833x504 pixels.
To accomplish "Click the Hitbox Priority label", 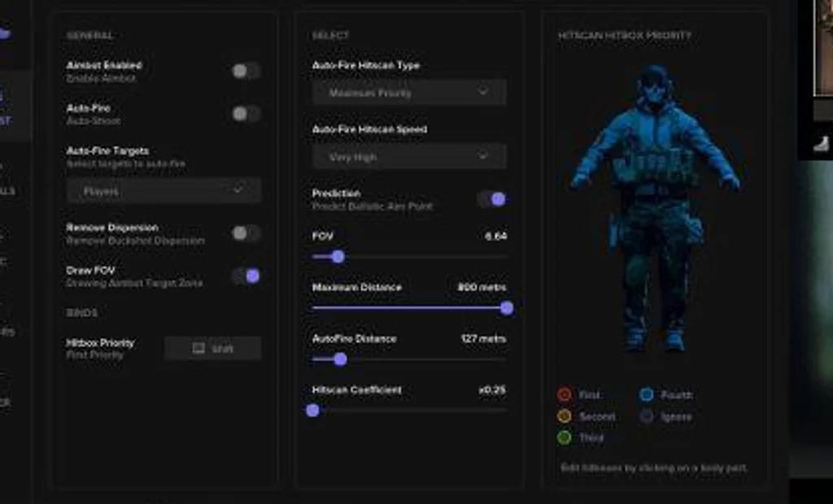I will click(100, 342).
